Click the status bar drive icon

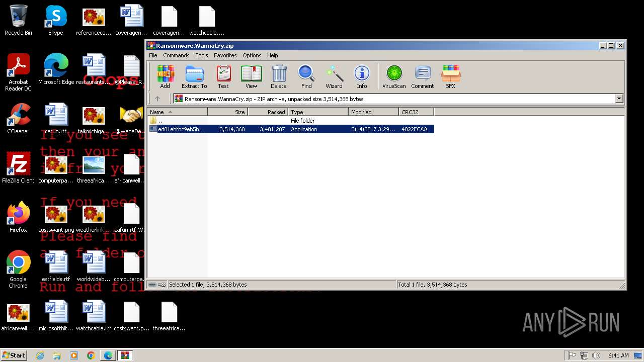tap(152, 285)
